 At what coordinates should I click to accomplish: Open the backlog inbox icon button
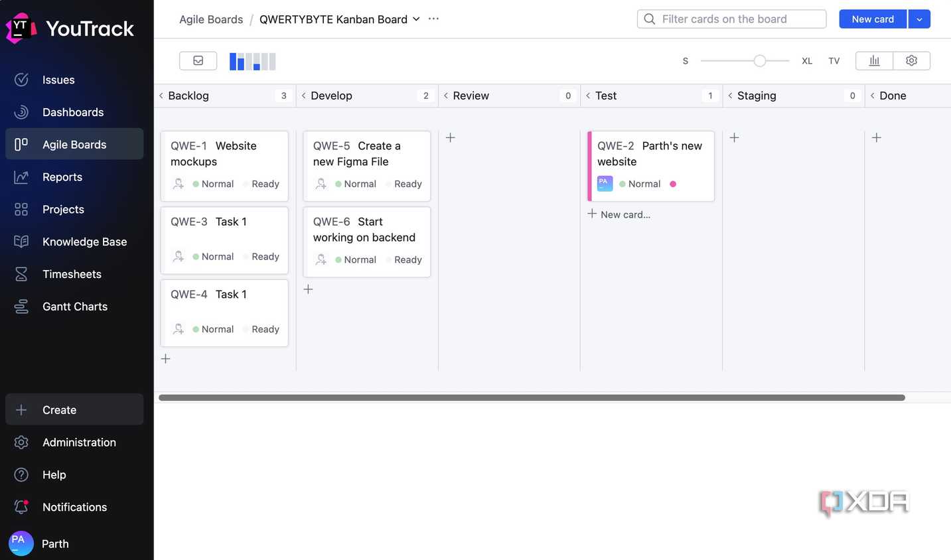(198, 60)
